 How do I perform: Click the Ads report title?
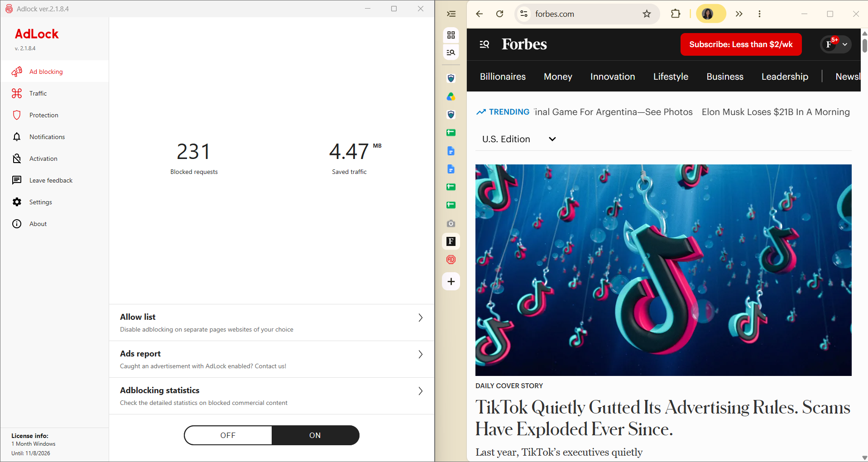coord(140,353)
